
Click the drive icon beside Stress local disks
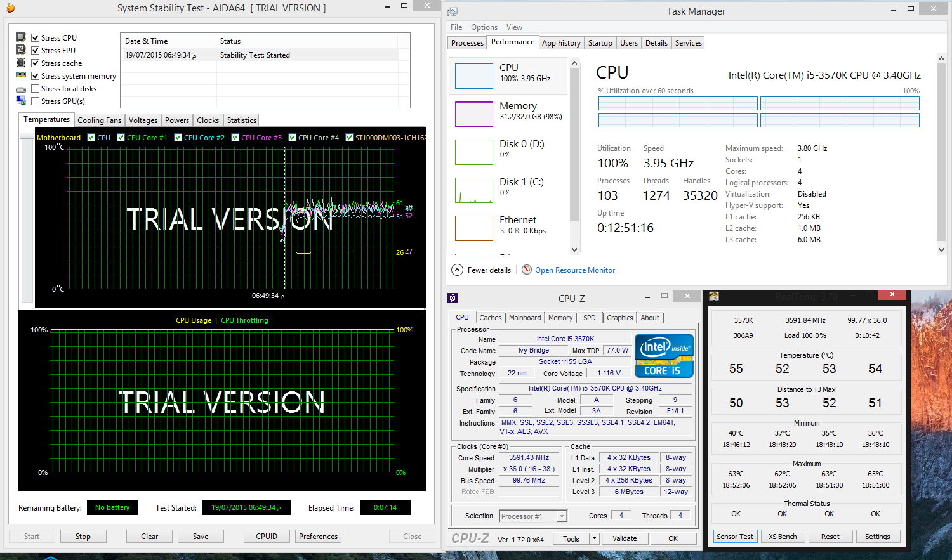pyautogui.click(x=21, y=89)
